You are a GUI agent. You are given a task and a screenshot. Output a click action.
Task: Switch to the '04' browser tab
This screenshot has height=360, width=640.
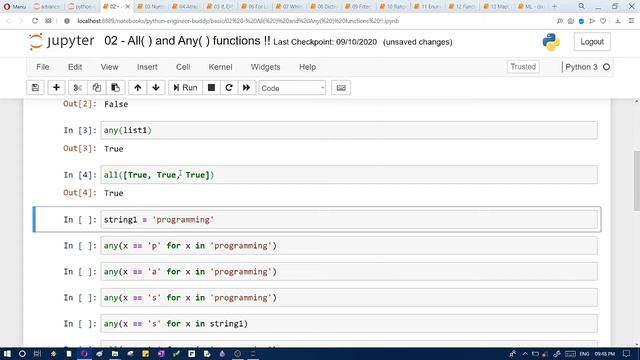coord(186,7)
